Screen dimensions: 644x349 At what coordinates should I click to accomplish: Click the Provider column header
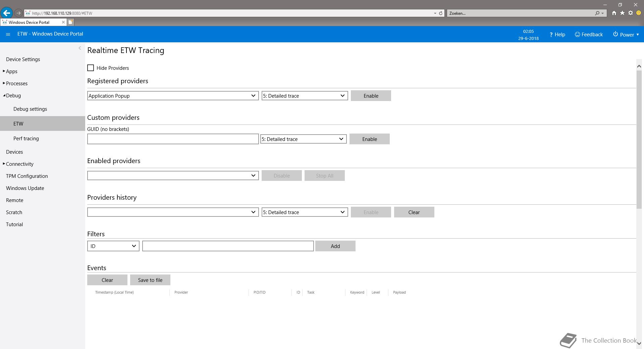pos(181,292)
